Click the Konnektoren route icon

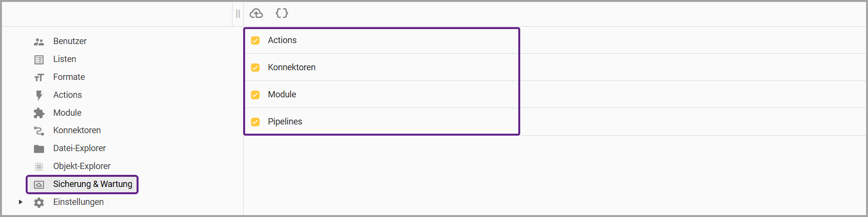click(x=39, y=131)
